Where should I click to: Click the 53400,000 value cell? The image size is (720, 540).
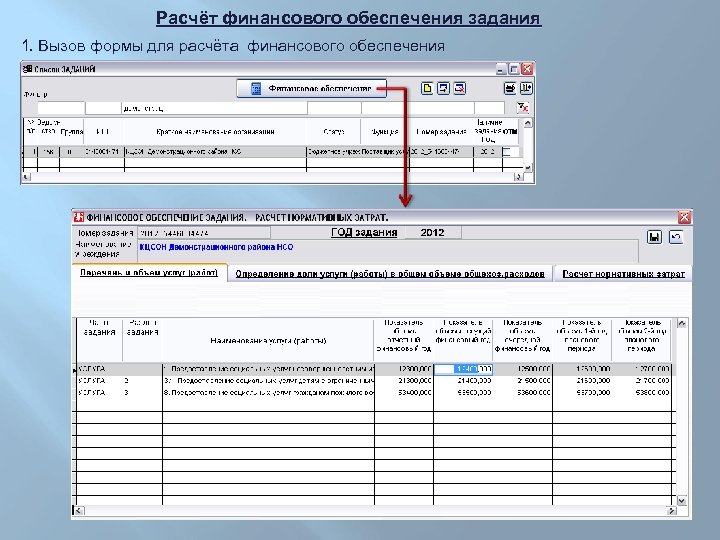tap(404, 393)
